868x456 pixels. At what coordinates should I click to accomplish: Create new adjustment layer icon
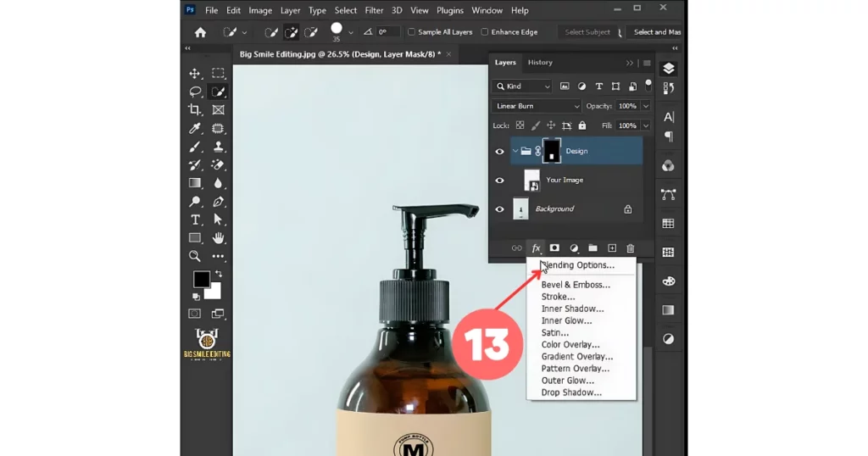pyautogui.click(x=574, y=248)
